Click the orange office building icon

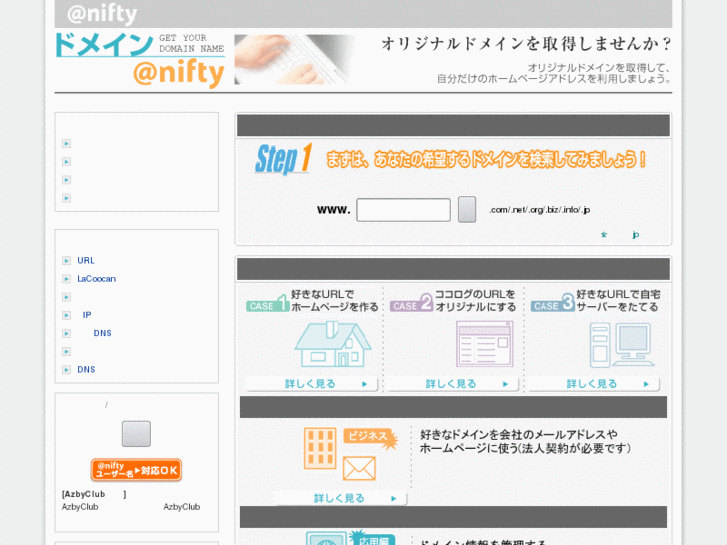pos(320,449)
